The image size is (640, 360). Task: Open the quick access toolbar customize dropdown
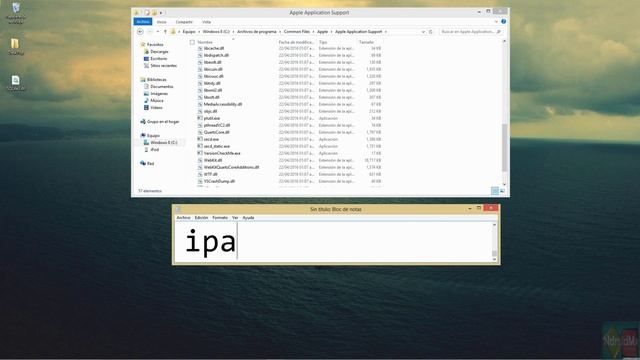point(161,13)
